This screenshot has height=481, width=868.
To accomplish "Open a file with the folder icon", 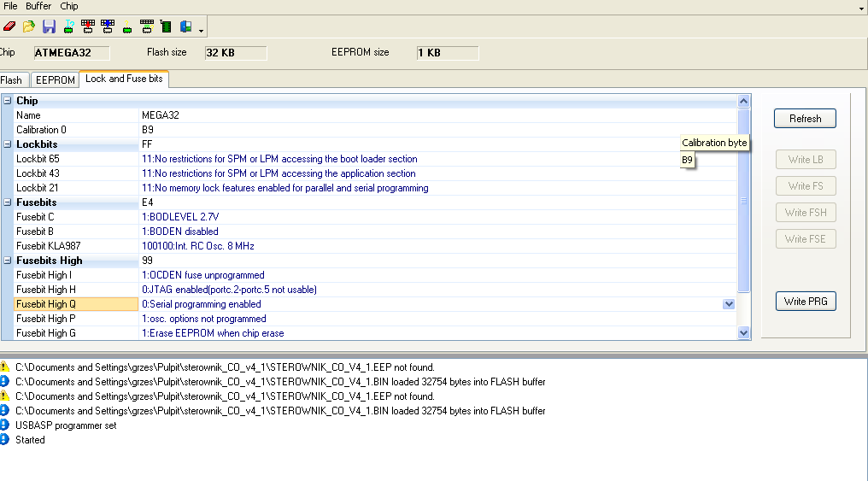I will pos(29,26).
